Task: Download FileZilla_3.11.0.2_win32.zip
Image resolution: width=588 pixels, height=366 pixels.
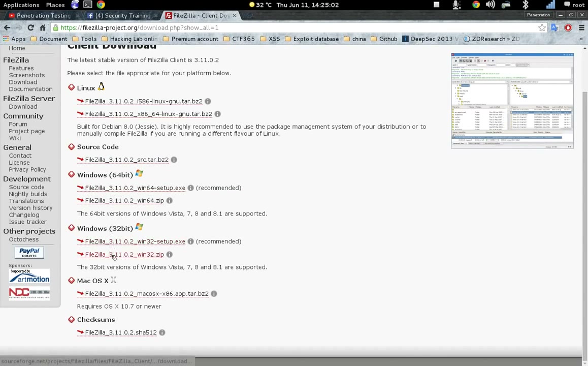Action: [124, 254]
